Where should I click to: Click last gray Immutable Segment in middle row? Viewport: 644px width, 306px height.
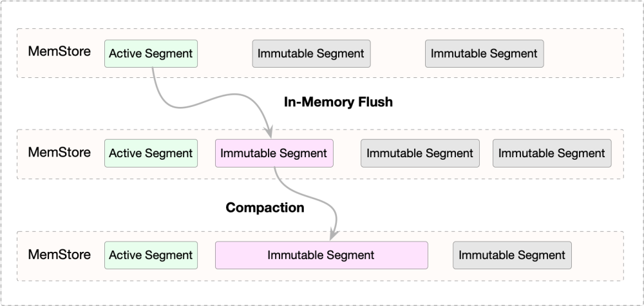pos(552,153)
